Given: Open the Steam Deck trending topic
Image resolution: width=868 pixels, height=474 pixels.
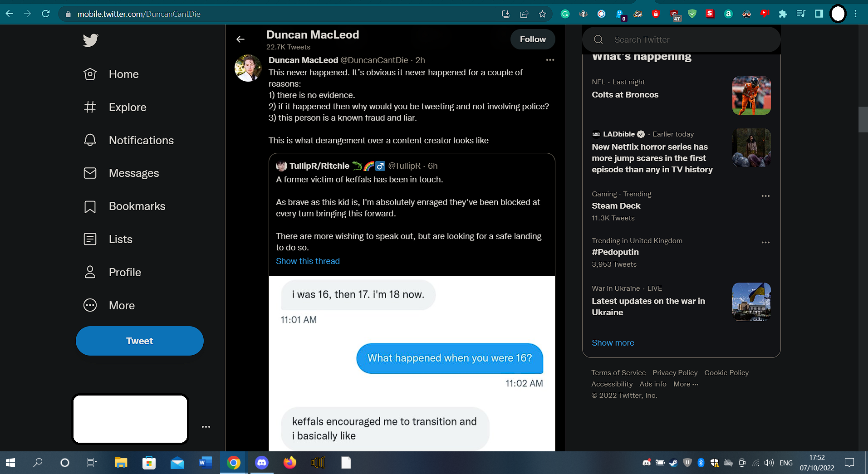Looking at the screenshot, I should (616, 206).
